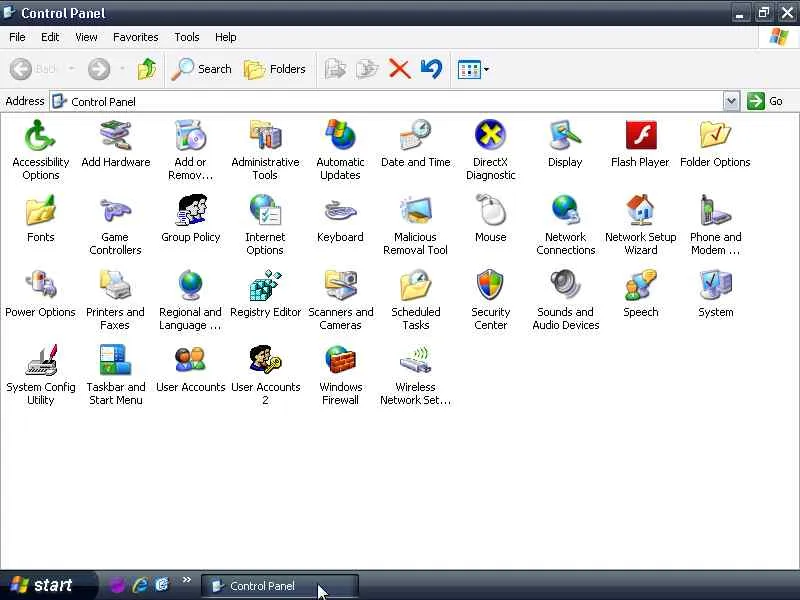Open DirectX Diagnostic icon

[x=490, y=135]
